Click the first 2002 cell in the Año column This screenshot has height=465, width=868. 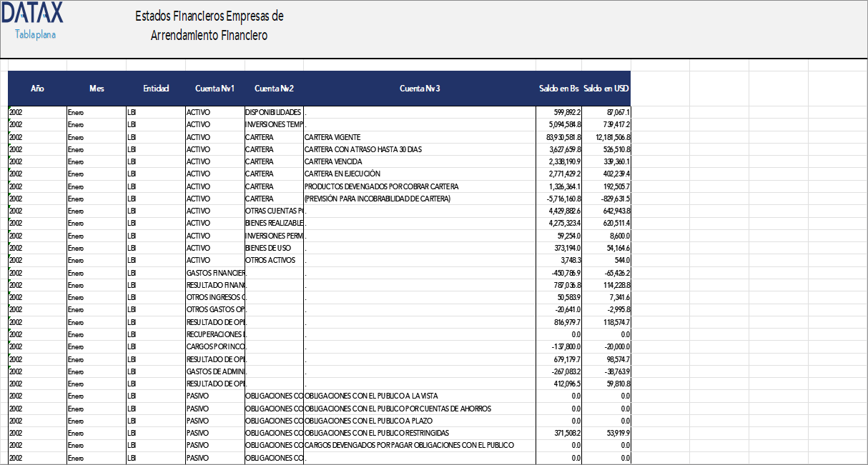(x=14, y=112)
